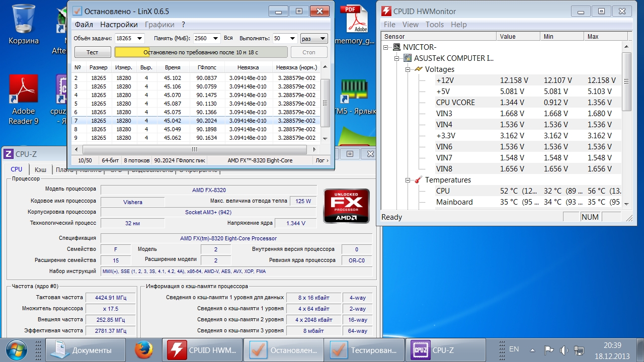Viewport: 644px width, 362px height.
Task: Expand the Лог panel arrow in LinX
Action: coord(321,160)
